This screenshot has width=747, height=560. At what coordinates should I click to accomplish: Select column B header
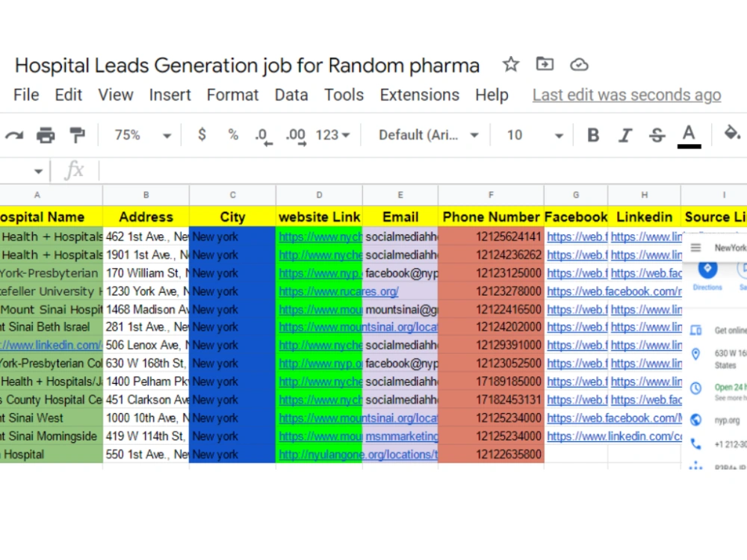point(146,195)
